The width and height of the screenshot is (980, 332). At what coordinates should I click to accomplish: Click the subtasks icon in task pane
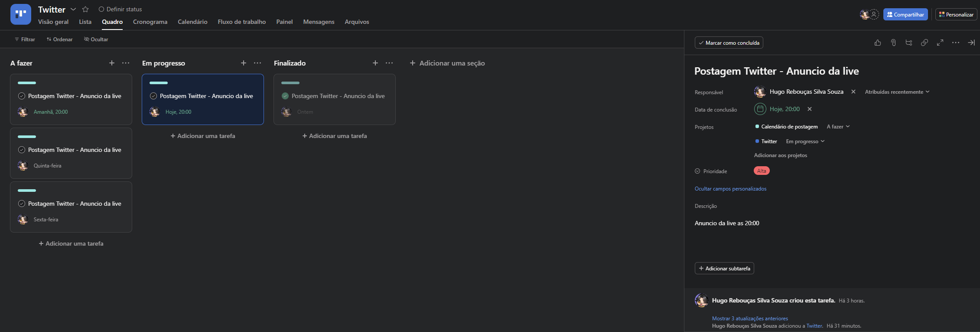(x=909, y=43)
